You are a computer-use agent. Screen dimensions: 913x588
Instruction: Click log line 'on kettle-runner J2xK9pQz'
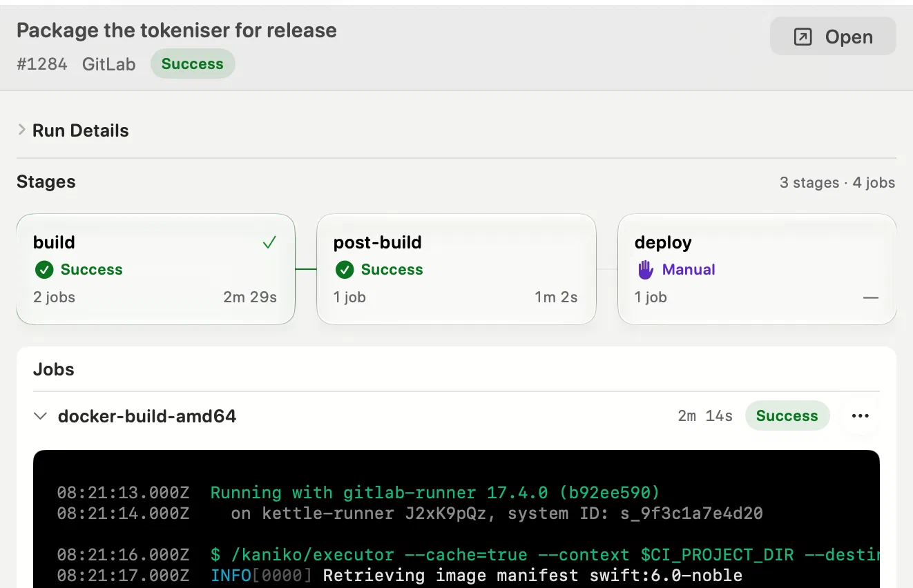click(x=497, y=513)
